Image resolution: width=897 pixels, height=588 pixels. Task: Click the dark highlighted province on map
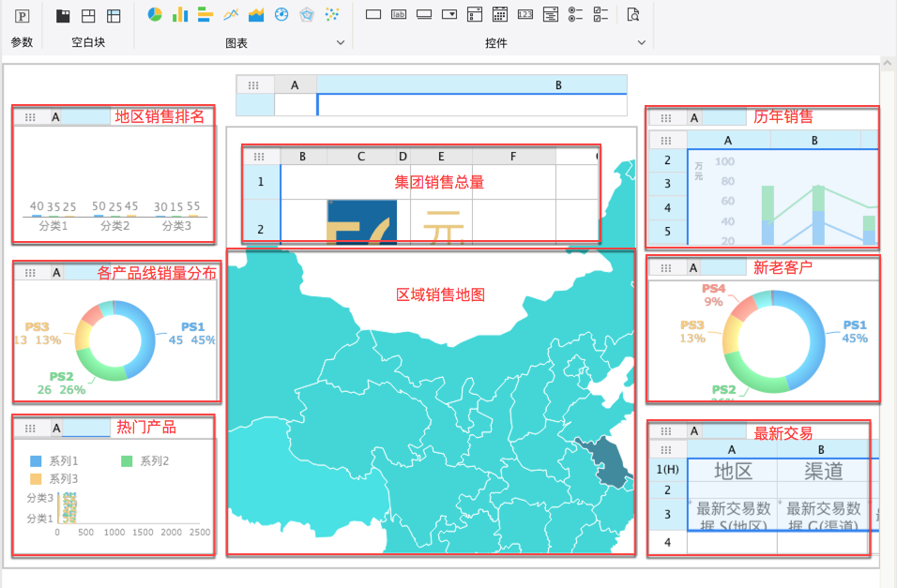click(x=607, y=461)
